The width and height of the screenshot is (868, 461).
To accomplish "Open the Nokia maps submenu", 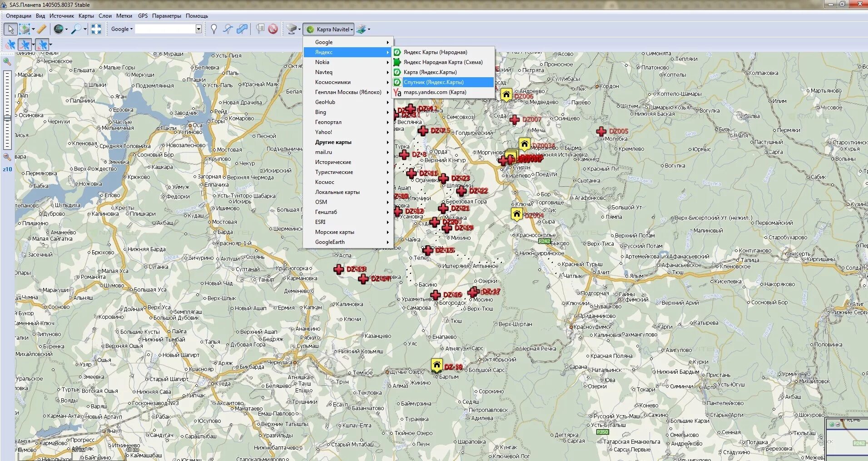I will point(348,62).
